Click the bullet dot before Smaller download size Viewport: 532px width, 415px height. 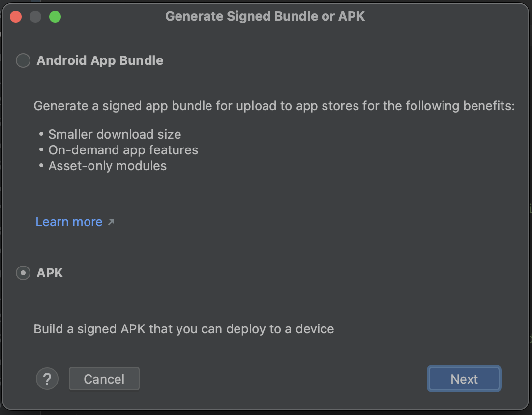[x=42, y=134]
